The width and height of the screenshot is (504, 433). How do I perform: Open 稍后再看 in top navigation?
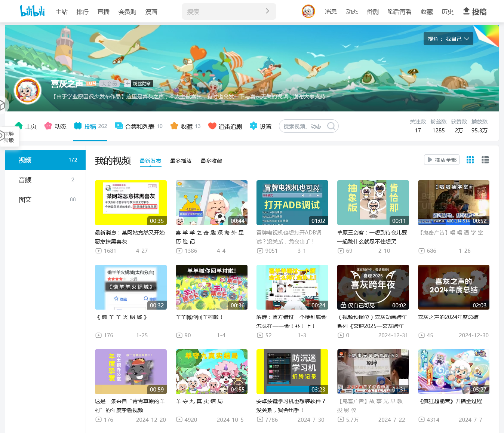(x=400, y=12)
